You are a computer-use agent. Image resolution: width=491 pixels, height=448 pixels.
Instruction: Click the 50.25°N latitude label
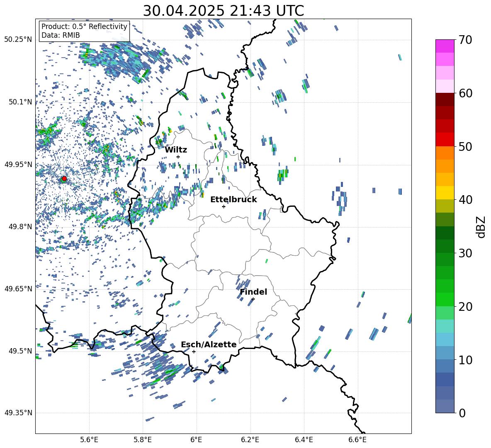pos(18,40)
